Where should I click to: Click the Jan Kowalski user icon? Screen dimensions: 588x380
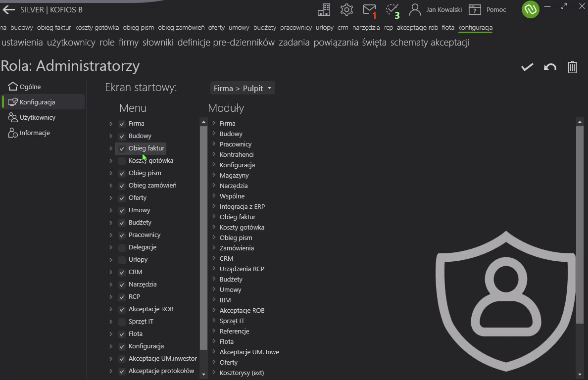(x=415, y=10)
